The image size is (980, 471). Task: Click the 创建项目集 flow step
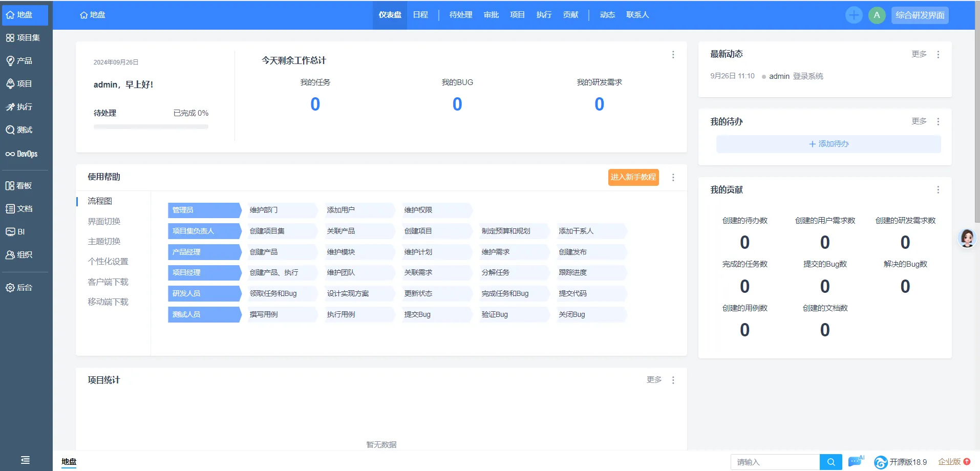pyautogui.click(x=282, y=231)
